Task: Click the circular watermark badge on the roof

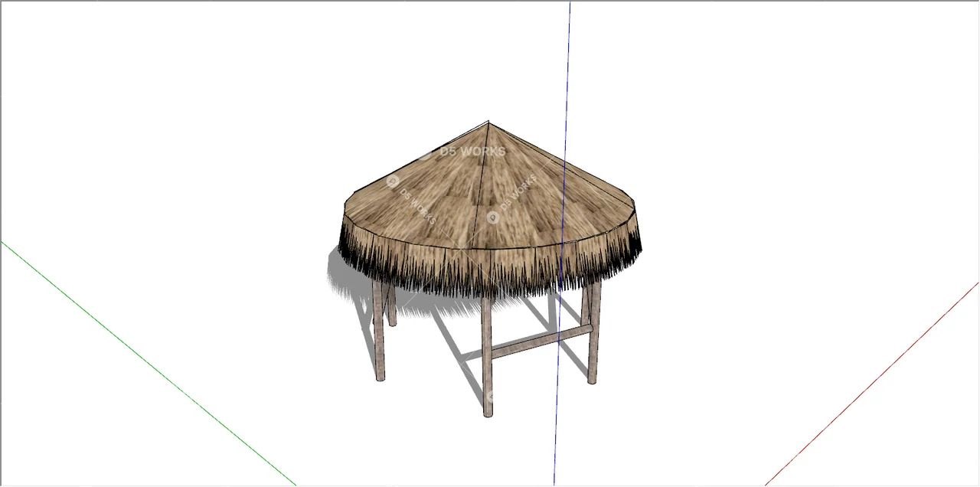Action: (x=494, y=217)
